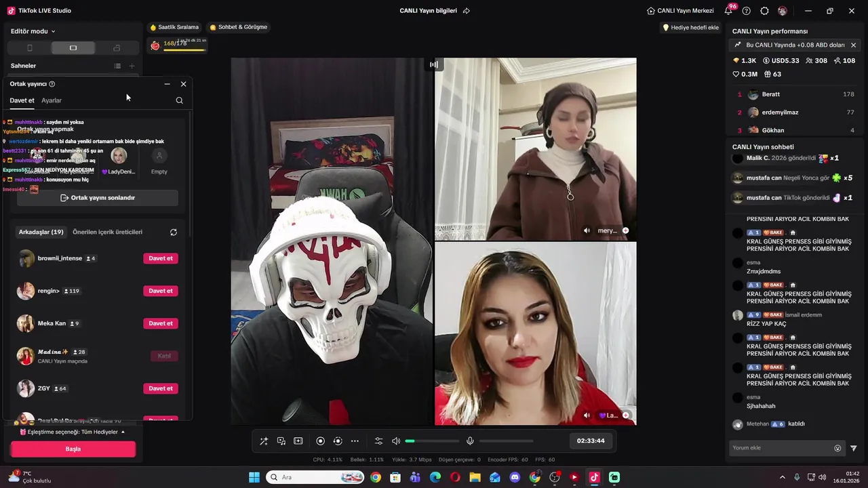Screen dimensions: 868x488
Task: Open the three-dot more options menu
Action: click(355, 441)
